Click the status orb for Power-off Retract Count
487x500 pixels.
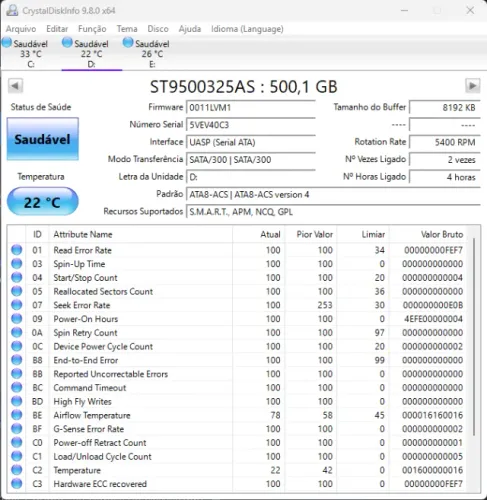click(17, 443)
